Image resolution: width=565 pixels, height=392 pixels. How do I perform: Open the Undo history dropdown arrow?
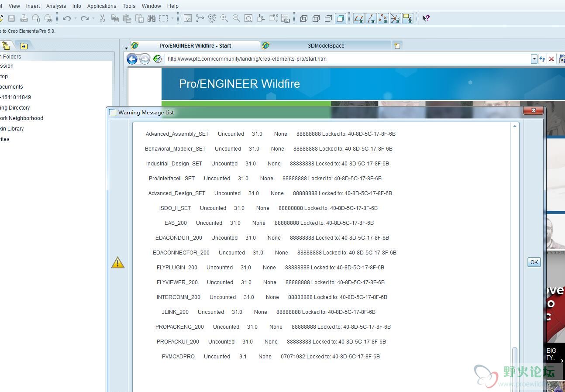pos(75,18)
